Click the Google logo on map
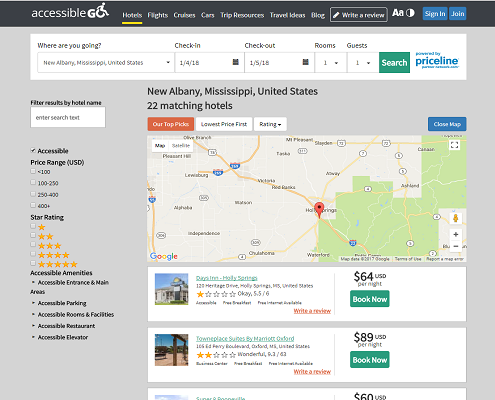 (x=164, y=256)
